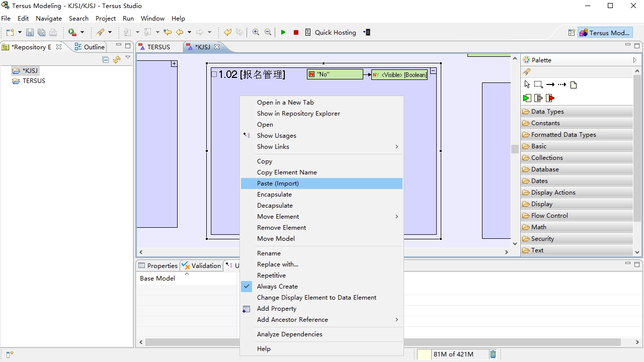Screen dimensions: 644x362
Task: Click the <Visible> [Boolean] element
Action: tap(399, 75)
